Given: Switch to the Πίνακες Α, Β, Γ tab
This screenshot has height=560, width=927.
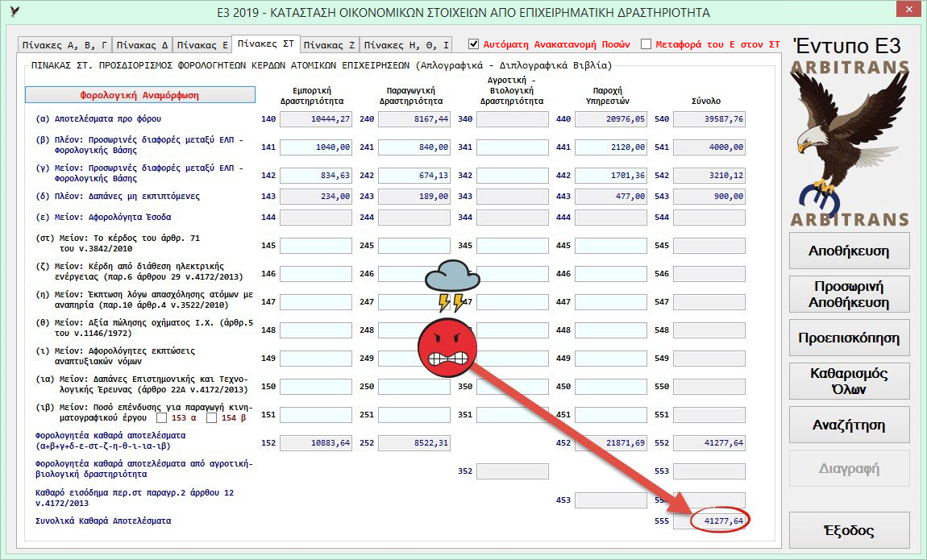Looking at the screenshot, I should 64,45.
